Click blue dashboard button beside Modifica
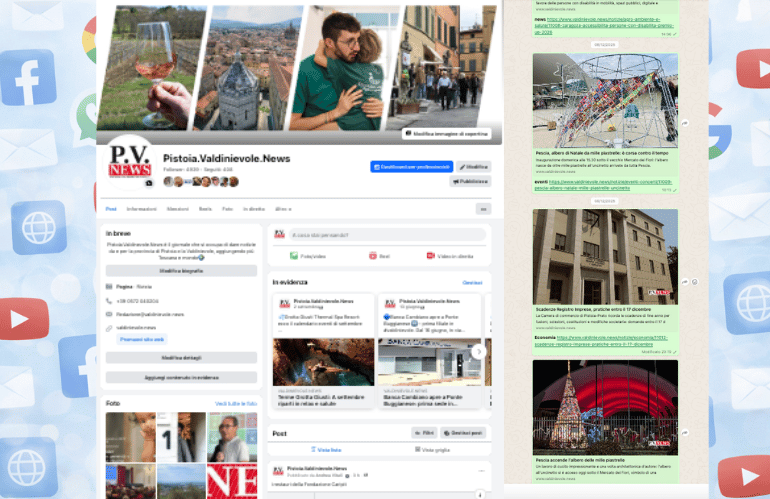 coord(412,167)
